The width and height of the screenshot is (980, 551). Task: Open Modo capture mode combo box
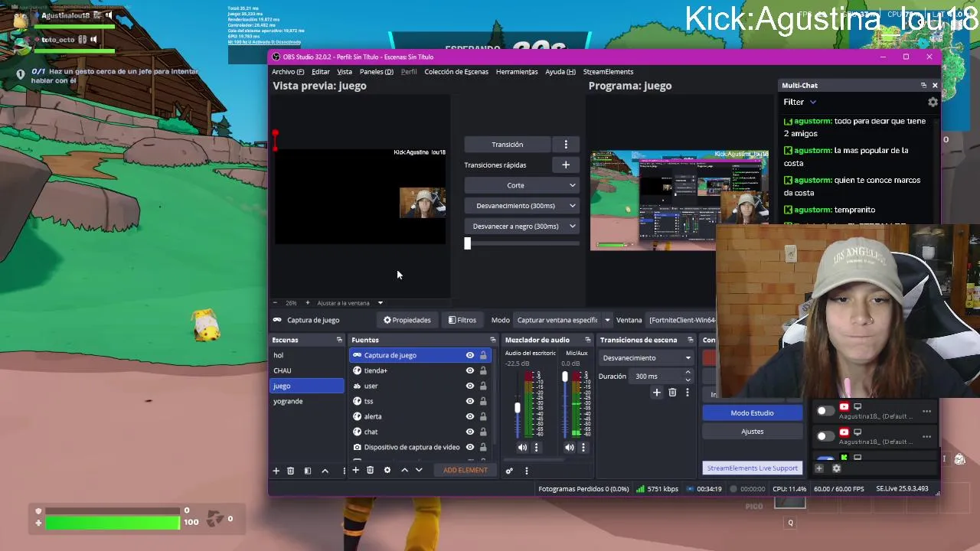coord(563,320)
